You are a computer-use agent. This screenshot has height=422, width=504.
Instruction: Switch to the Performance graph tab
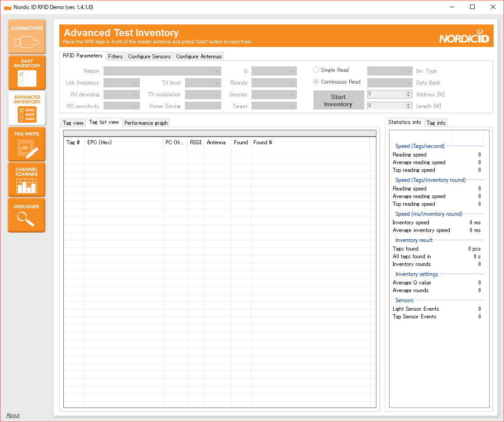146,123
